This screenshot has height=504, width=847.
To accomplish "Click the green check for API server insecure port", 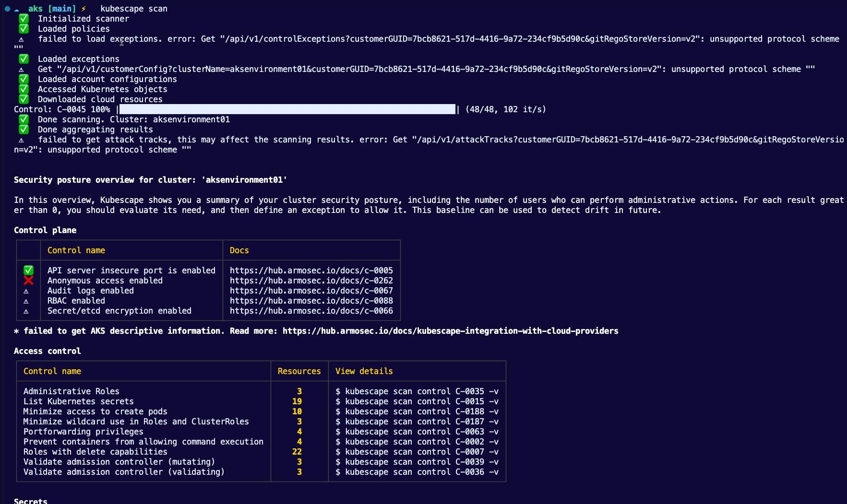I will click(x=28, y=270).
